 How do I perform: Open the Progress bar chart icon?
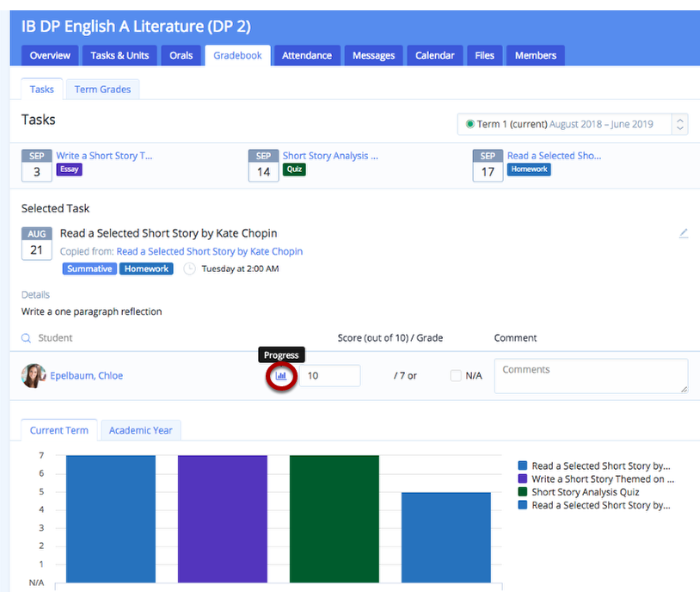click(281, 376)
